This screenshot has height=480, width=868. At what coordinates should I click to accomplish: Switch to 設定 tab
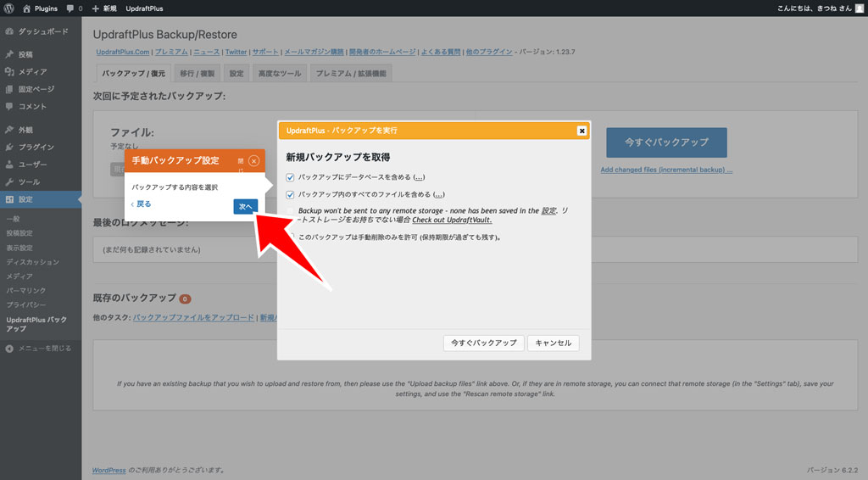click(x=236, y=73)
